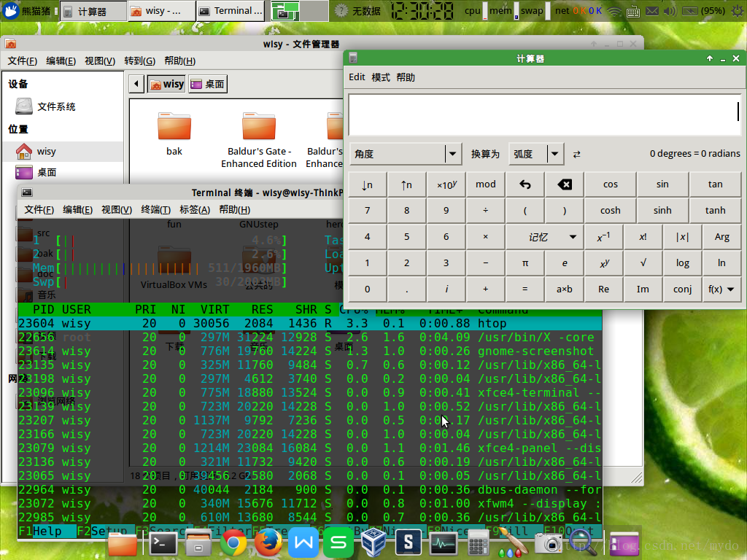
Task: Open the 角度 unit dropdown in calculator
Action: pyautogui.click(x=406, y=154)
